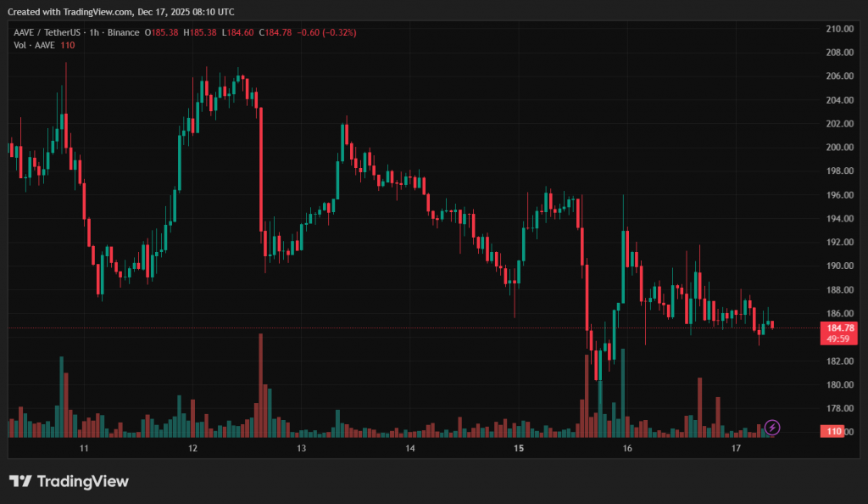Click the open price O185.38 value
Image resolution: width=868 pixels, height=504 pixels.
pos(163,32)
